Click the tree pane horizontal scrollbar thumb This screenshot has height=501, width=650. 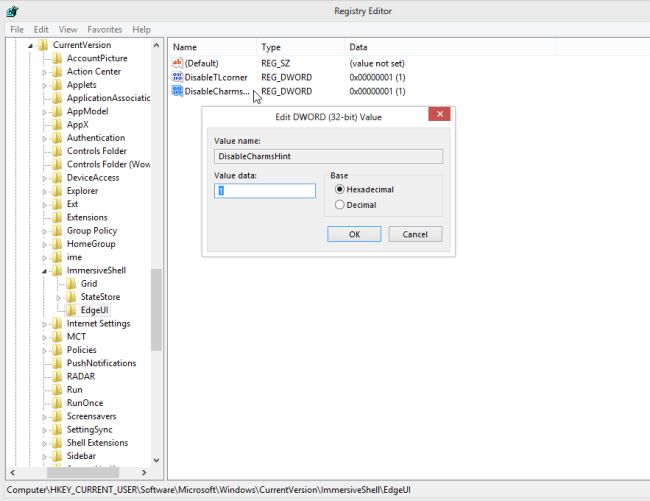point(83,472)
